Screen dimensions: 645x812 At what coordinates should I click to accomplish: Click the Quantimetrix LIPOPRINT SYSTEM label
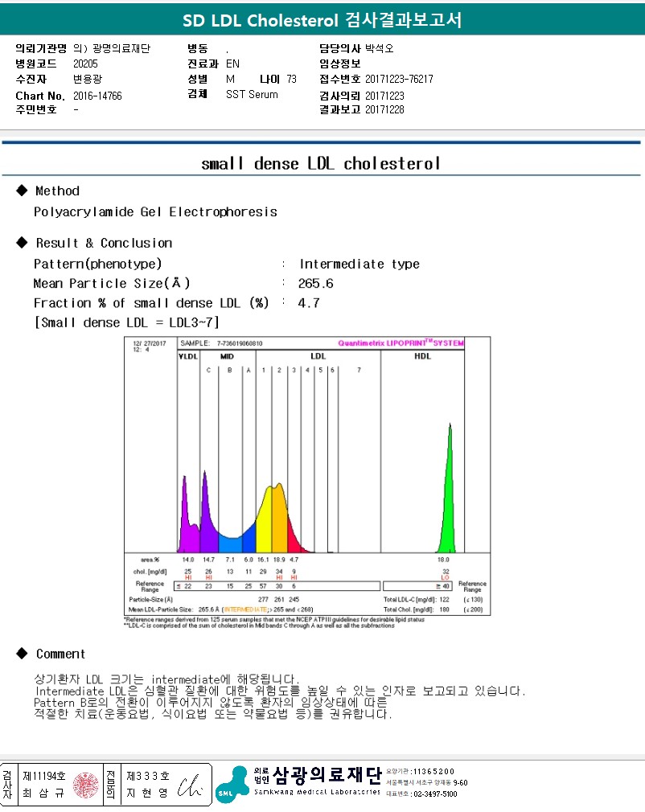401,342
